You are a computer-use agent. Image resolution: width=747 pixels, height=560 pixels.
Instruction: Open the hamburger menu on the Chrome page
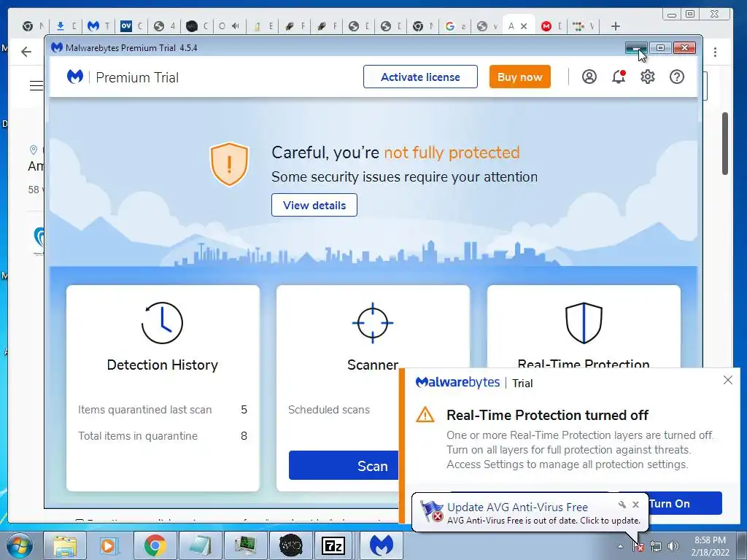click(36, 86)
